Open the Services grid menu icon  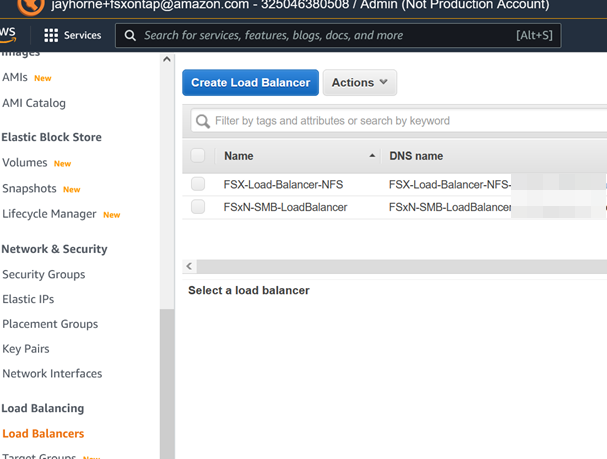click(51, 35)
